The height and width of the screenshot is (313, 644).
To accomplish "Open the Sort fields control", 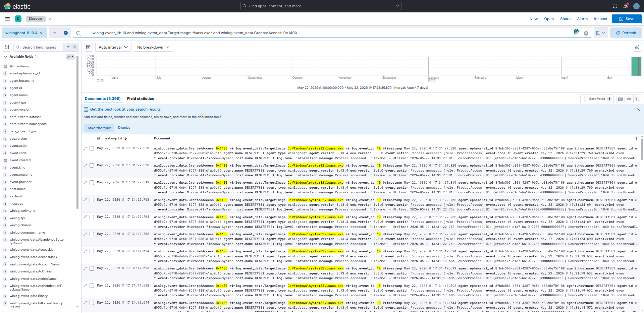I will (597, 99).
